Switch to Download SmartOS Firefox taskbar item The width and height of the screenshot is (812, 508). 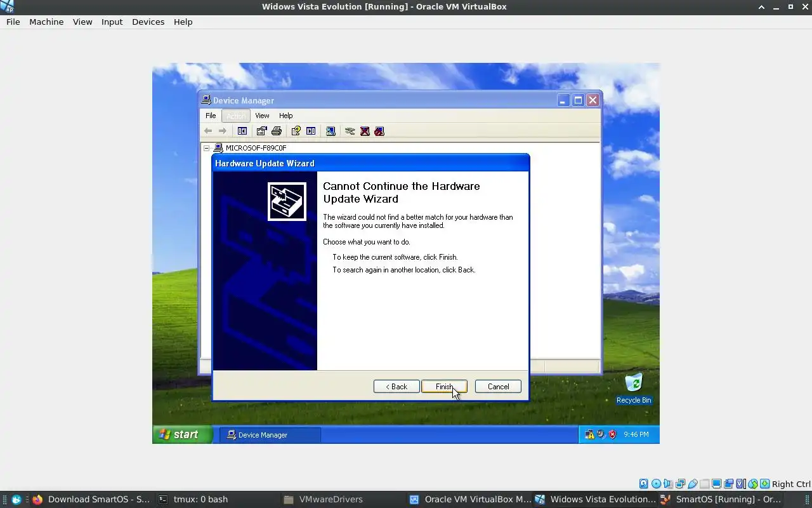(91, 499)
